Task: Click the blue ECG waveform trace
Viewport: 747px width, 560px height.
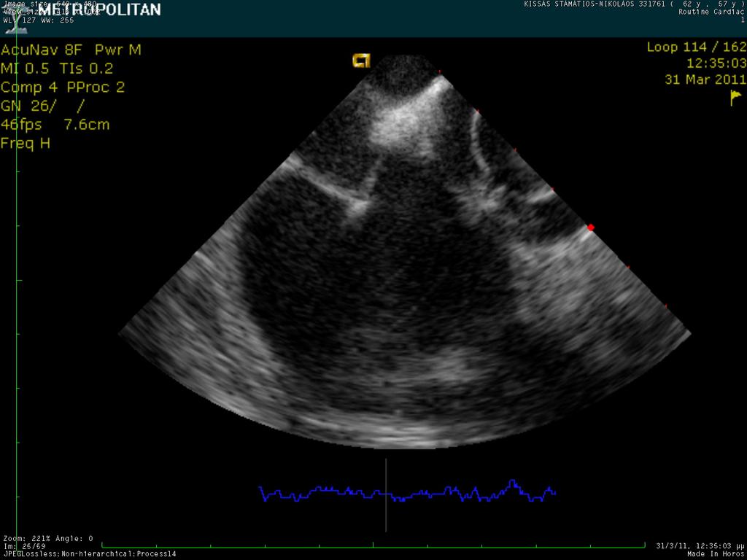Action: point(407,491)
